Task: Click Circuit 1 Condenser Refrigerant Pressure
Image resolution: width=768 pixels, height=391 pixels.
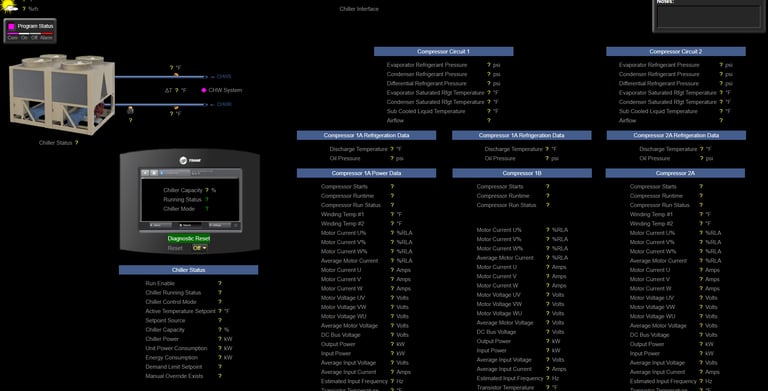Action: [443, 74]
